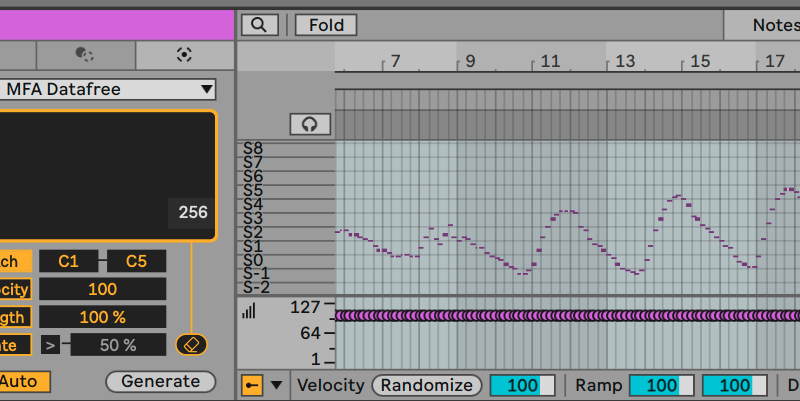Open the Generate tools tab icon
The image size is (800, 401).
tap(184, 55)
